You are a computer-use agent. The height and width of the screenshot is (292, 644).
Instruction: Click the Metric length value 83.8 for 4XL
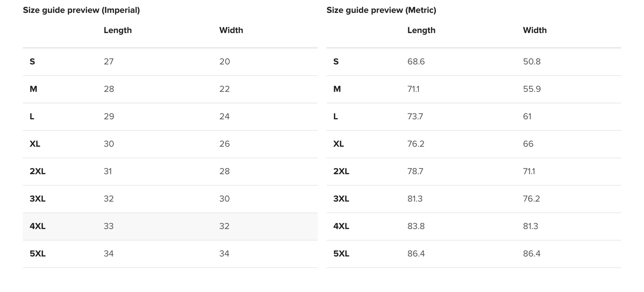(x=416, y=226)
